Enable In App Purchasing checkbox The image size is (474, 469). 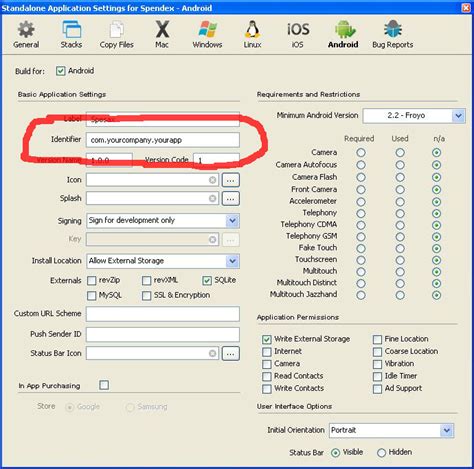pos(104,385)
